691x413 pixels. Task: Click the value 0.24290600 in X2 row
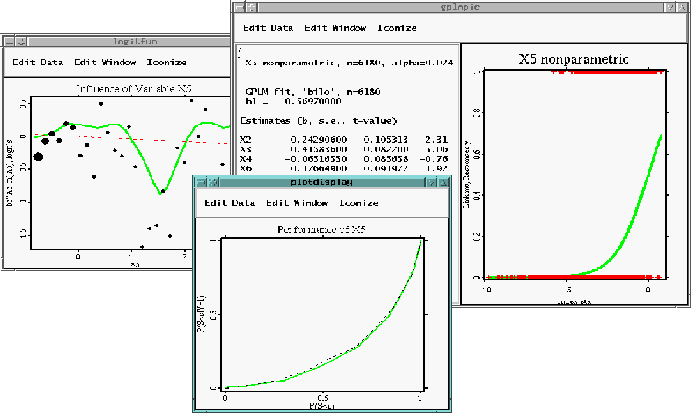[319, 139]
